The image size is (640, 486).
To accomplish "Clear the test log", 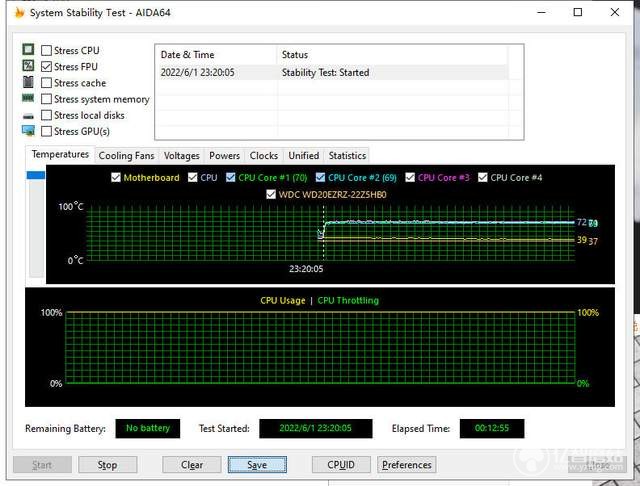I will (x=192, y=465).
